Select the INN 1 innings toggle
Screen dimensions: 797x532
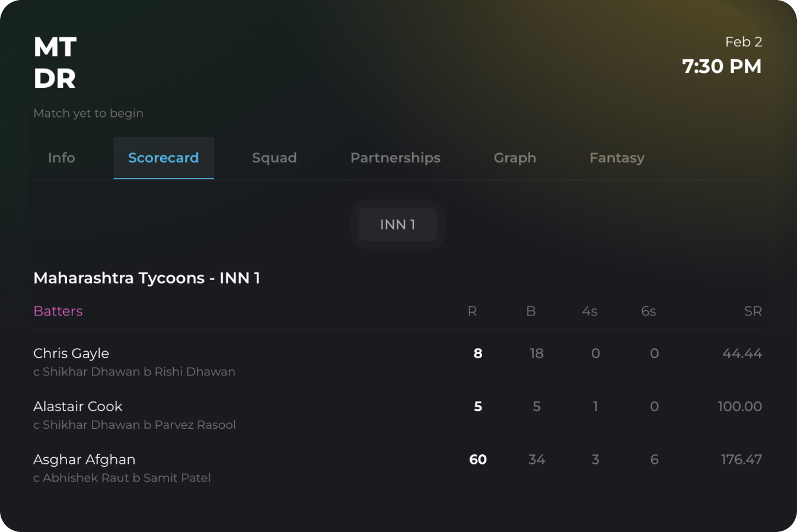coord(397,225)
